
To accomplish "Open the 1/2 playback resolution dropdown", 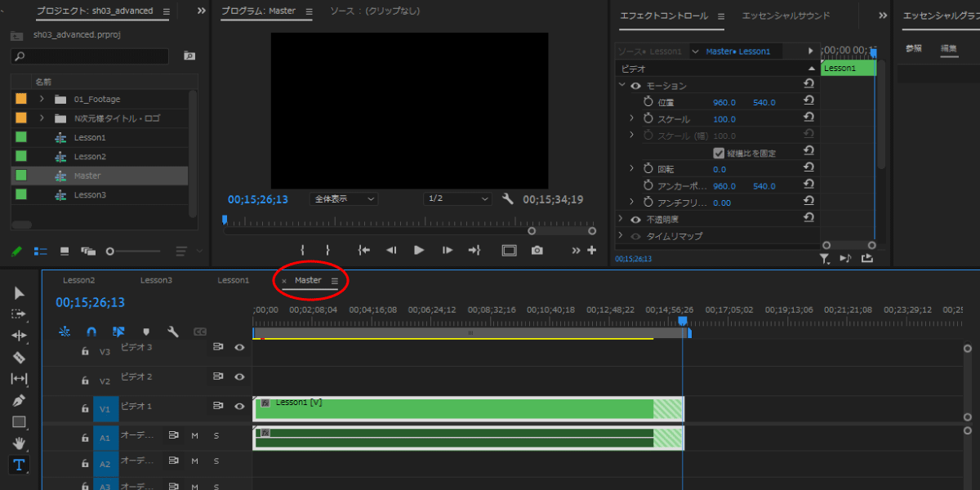I will (x=457, y=198).
